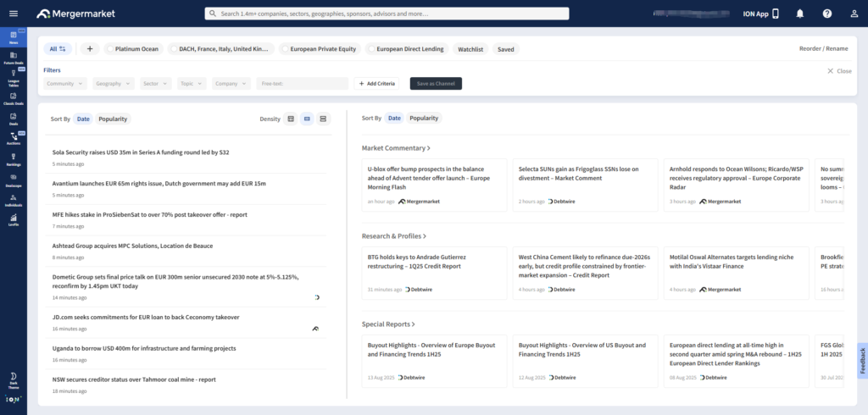Open the Reorder / Rename link
This screenshot has width=868, height=415.
click(823, 49)
